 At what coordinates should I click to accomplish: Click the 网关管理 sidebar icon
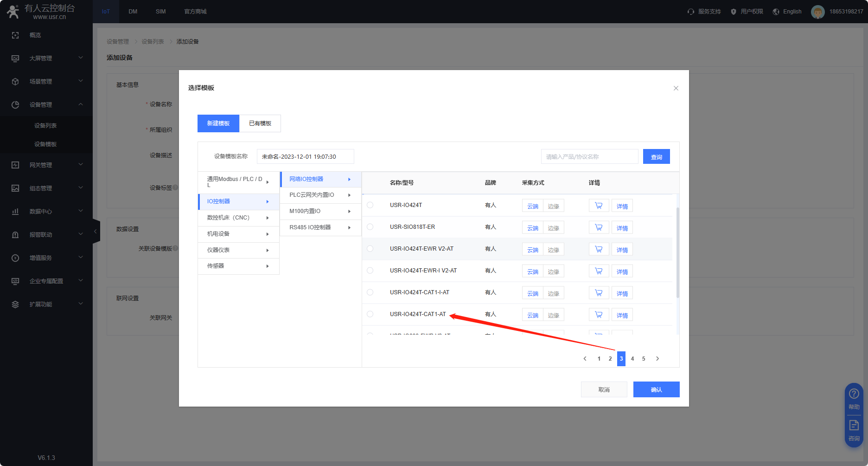15,165
